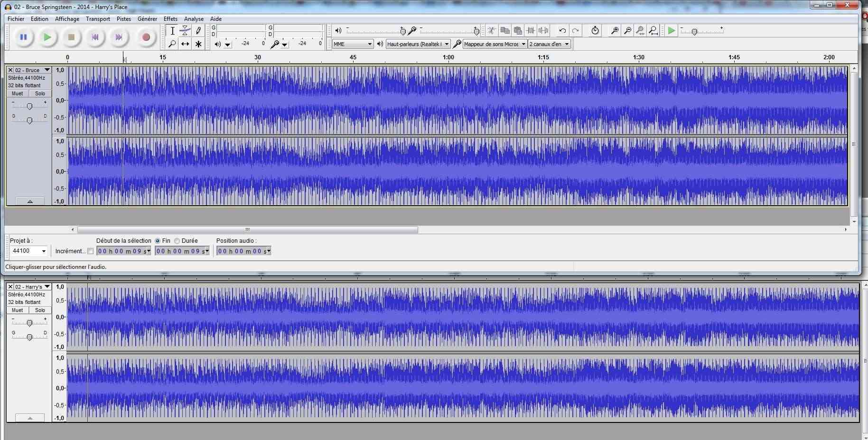Viewport: 868px width, 440px height.
Task: Select the Envelope tool
Action: click(x=185, y=31)
